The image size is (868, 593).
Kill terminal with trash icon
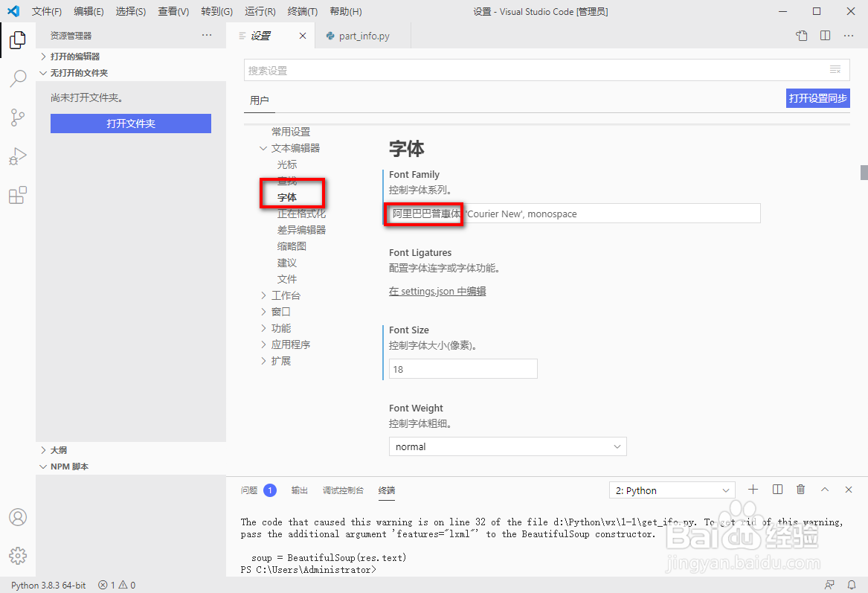[800, 490]
